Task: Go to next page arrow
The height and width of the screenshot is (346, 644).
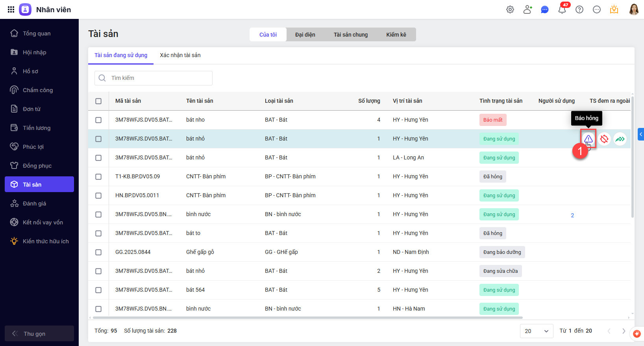Action: (x=624, y=331)
